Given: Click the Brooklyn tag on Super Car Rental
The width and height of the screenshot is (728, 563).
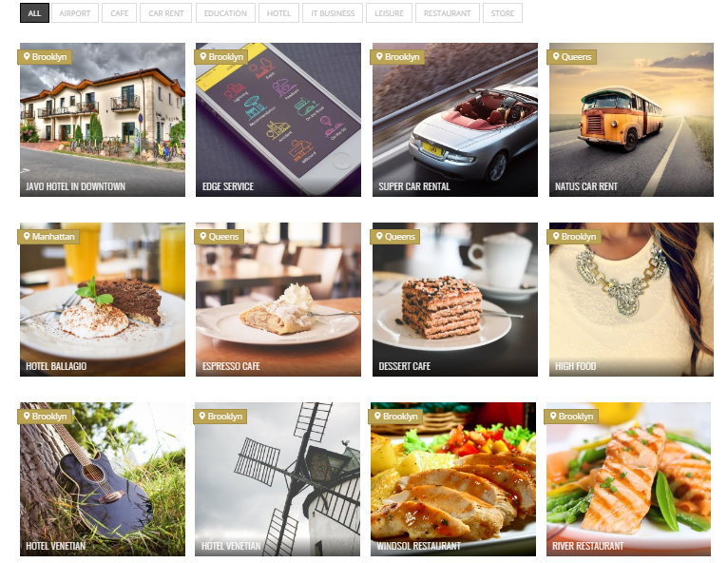Looking at the screenshot, I should click(397, 57).
